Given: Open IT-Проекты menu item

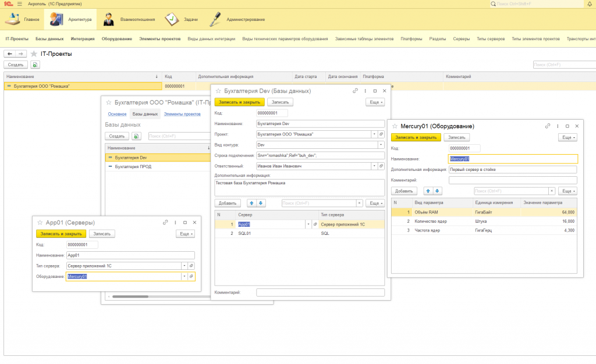Looking at the screenshot, I should pos(17,39).
